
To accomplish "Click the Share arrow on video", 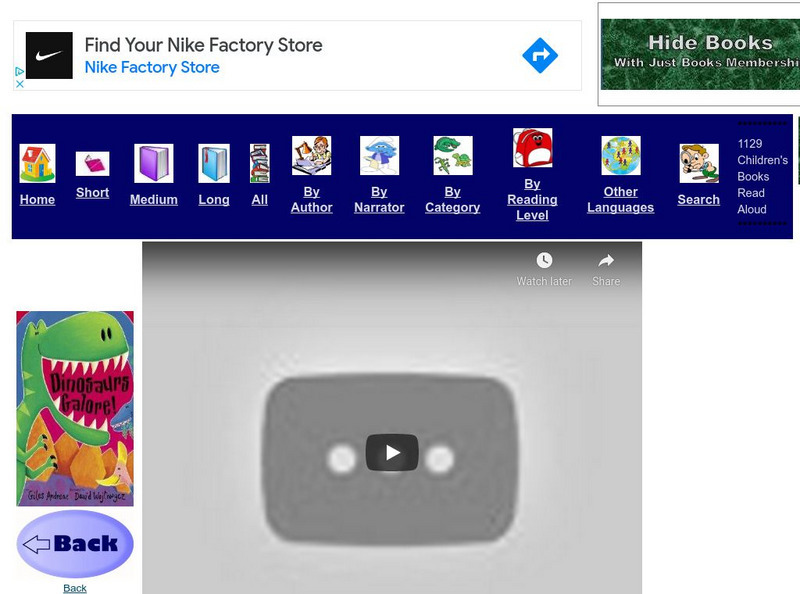I will tap(606, 260).
